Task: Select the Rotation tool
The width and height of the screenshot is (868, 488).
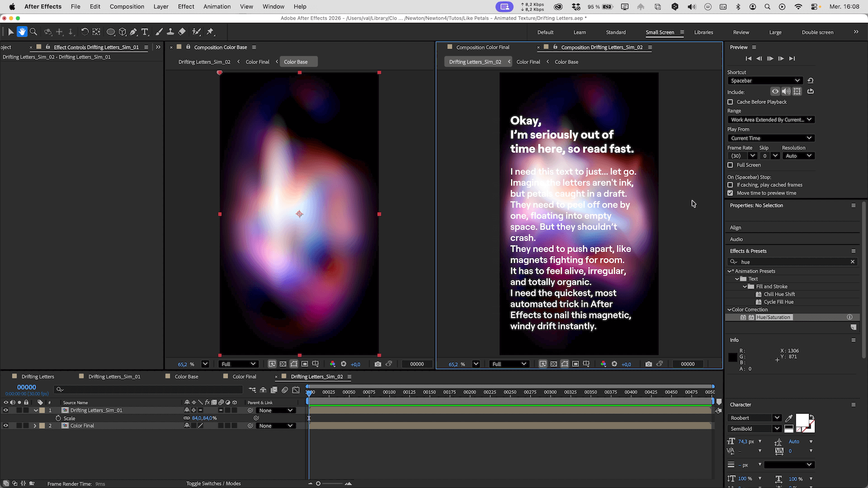Action: pos(85,32)
